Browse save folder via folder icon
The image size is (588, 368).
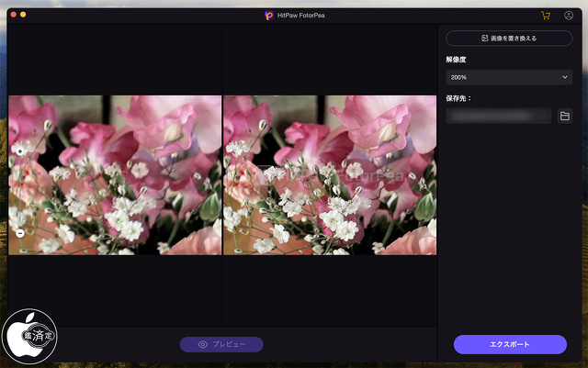[565, 116]
